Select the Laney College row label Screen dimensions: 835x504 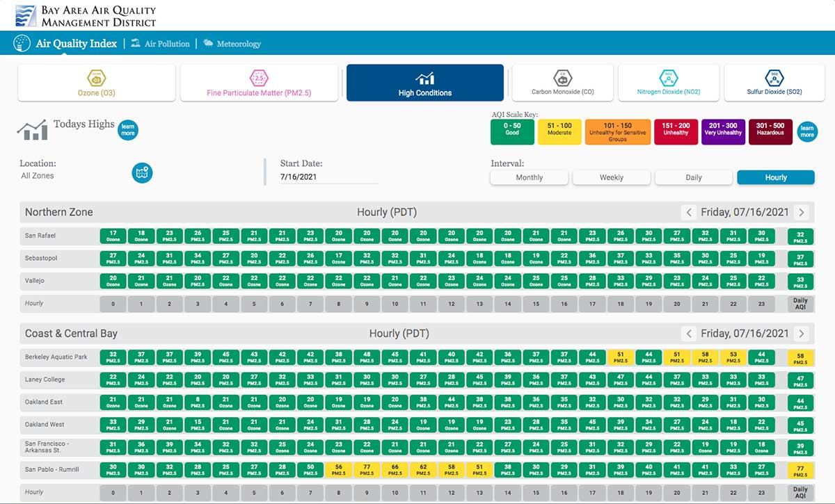tap(45, 380)
